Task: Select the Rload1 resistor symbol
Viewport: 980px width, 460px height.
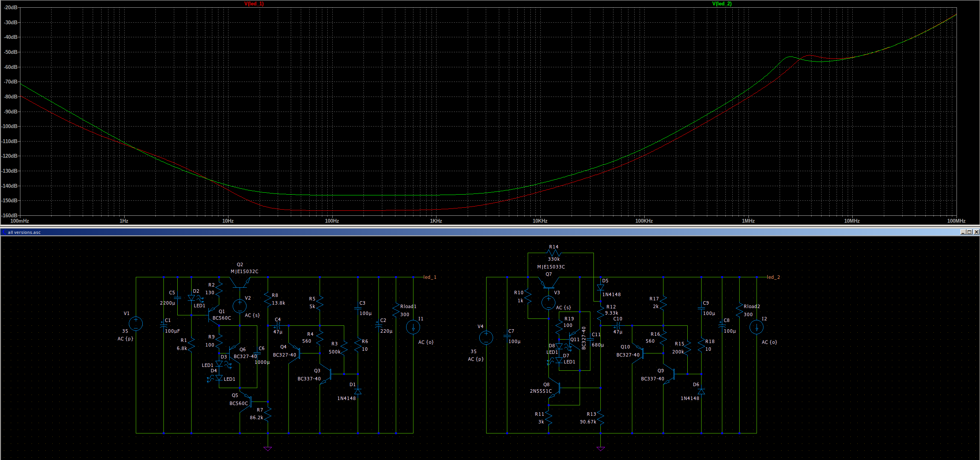Action: pyautogui.click(x=396, y=310)
